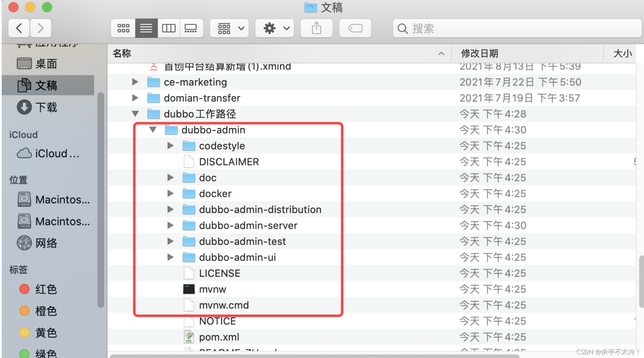The height and width of the screenshot is (358, 644).
Task: Focus the 搜索 search field
Action: click(x=517, y=28)
